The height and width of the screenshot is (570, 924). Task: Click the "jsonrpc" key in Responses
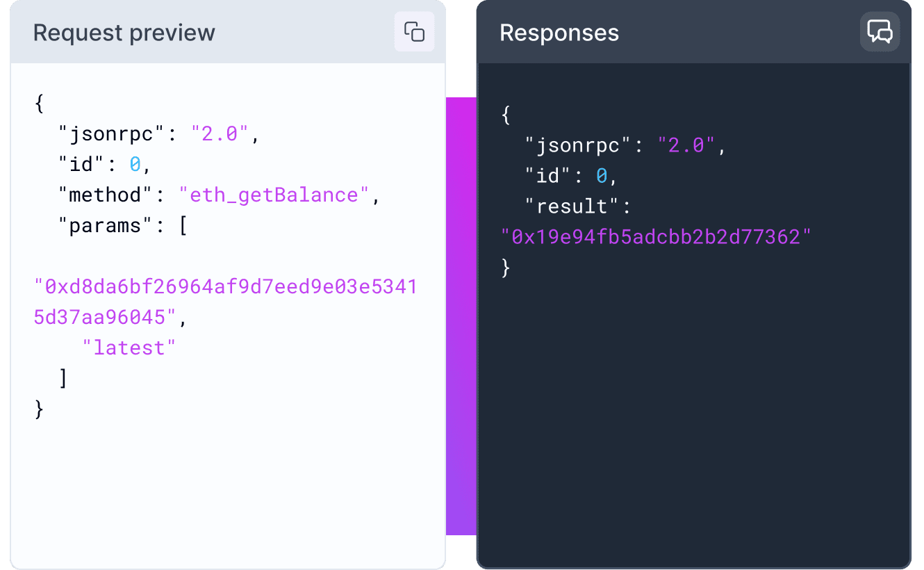579,145
